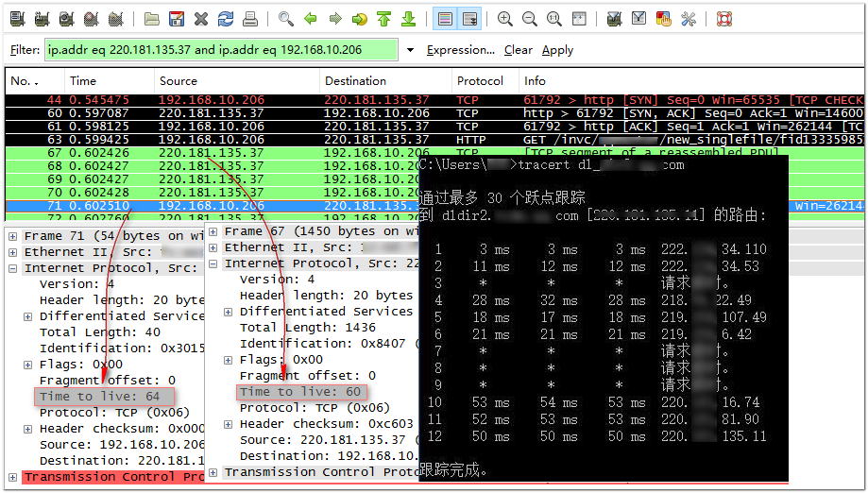Select 'Time to live: 64' field
This screenshot has height=493, width=868.
pyautogui.click(x=105, y=397)
